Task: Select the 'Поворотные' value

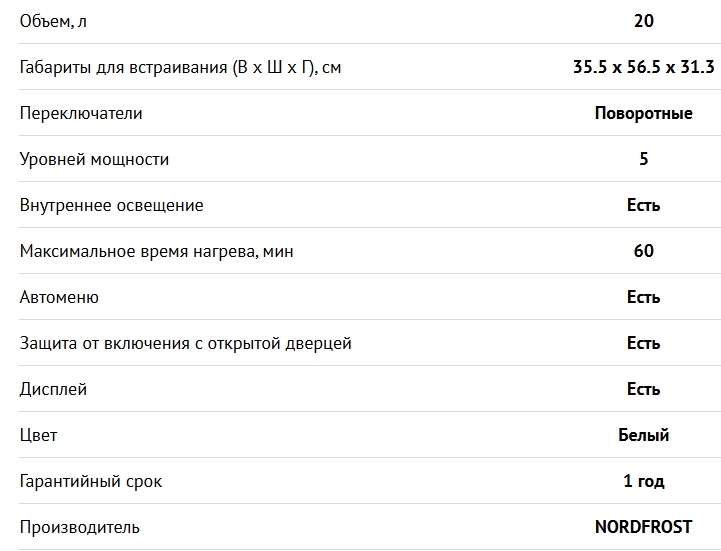Action: 643,113
